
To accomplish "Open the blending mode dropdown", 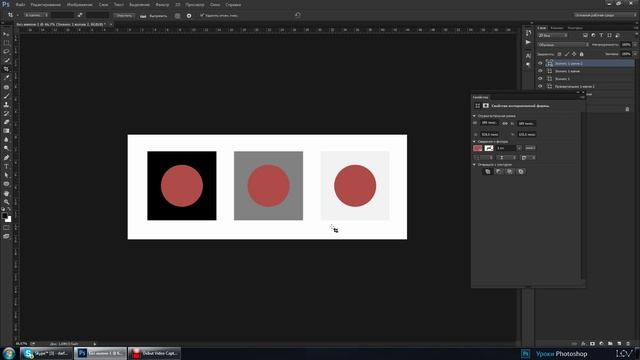I will (x=563, y=44).
